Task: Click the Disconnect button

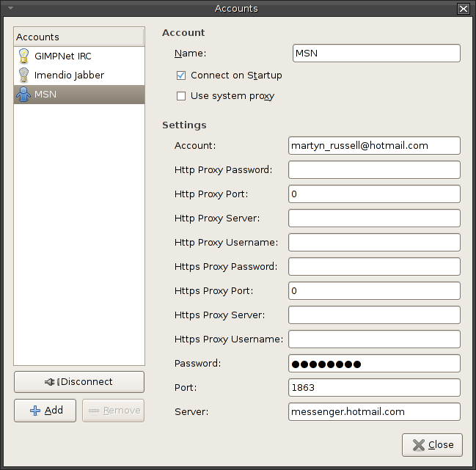Action: (79, 382)
